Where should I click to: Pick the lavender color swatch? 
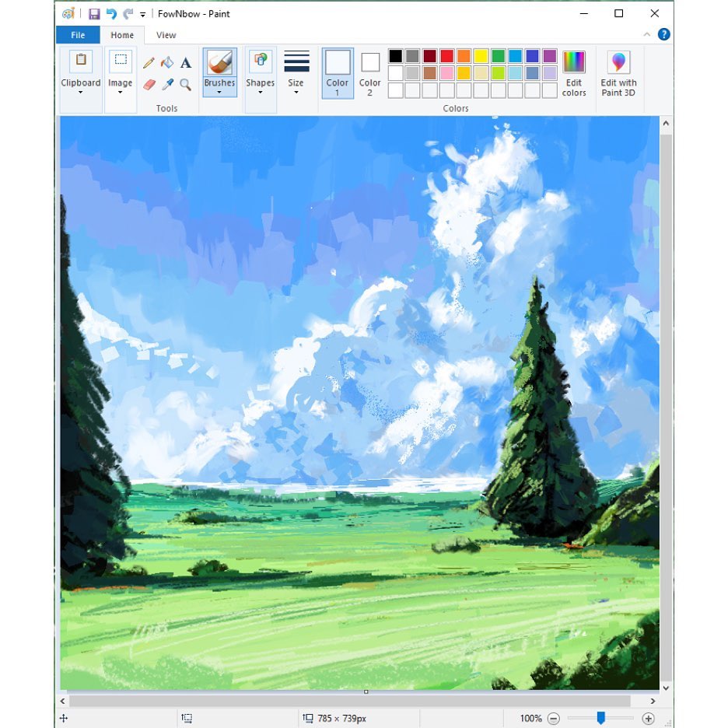pyautogui.click(x=550, y=73)
